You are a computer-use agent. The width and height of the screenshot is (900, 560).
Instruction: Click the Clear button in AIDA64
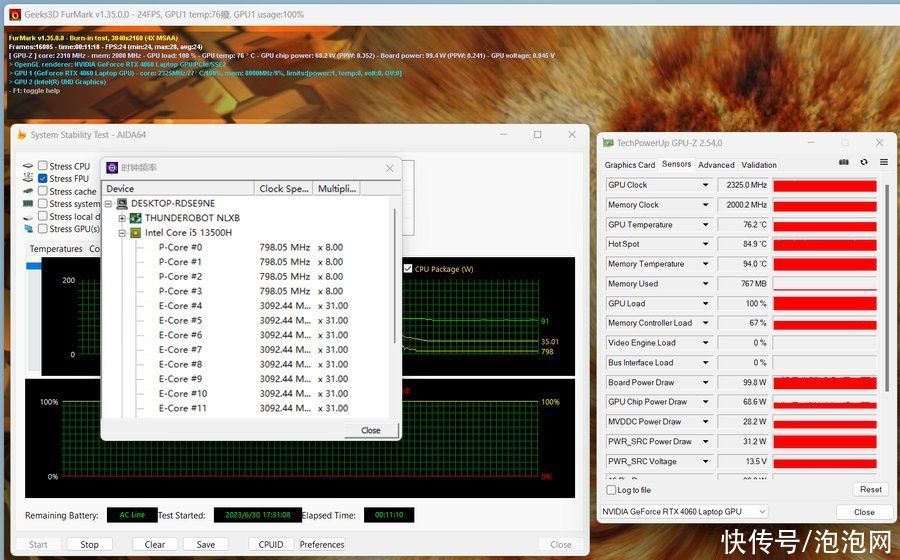click(154, 544)
